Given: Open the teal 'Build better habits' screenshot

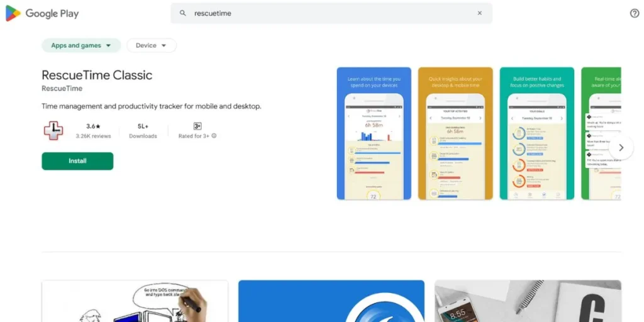Looking at the screenshot, I should click(x=537, y=133).
